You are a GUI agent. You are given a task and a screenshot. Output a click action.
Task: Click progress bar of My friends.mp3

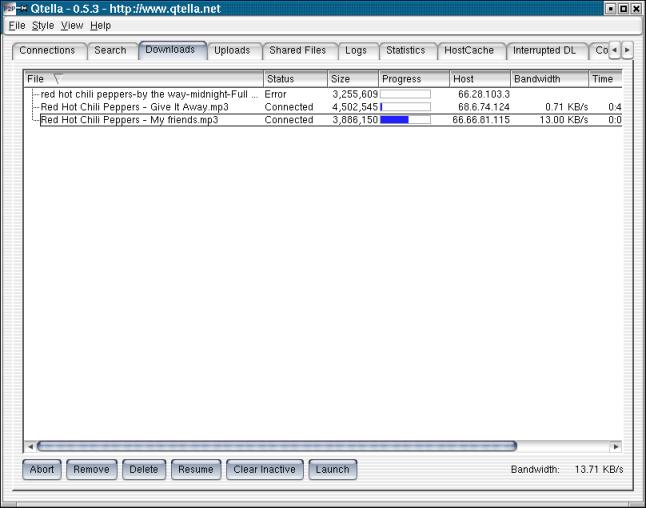coord(405,120)
